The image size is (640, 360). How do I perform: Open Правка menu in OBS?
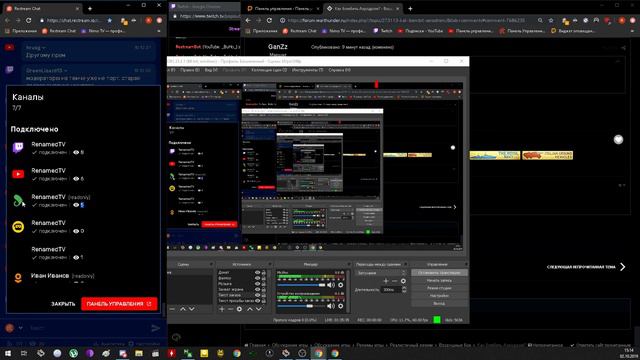pyautogui.click(x=190, y=70)
